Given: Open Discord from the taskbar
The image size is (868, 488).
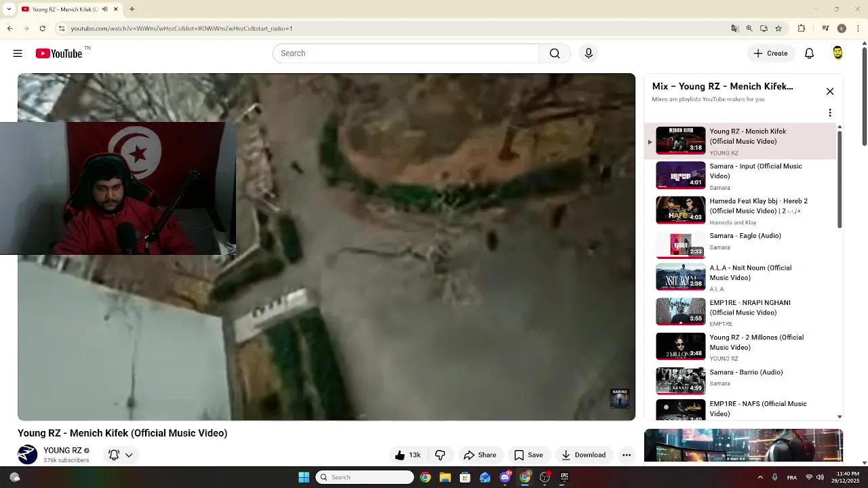Looking at the screenshot, I should [505, 477].
